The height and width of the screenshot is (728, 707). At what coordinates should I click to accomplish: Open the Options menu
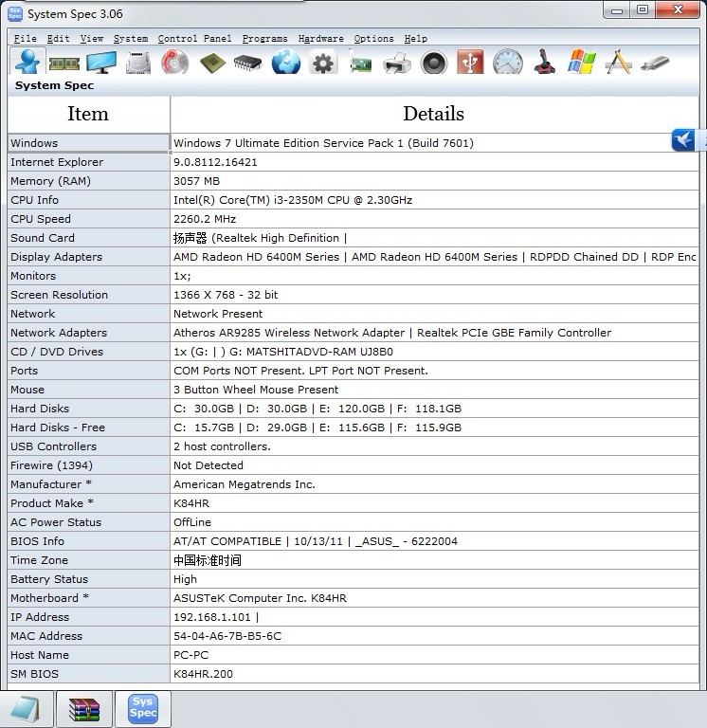pos(373,39)
